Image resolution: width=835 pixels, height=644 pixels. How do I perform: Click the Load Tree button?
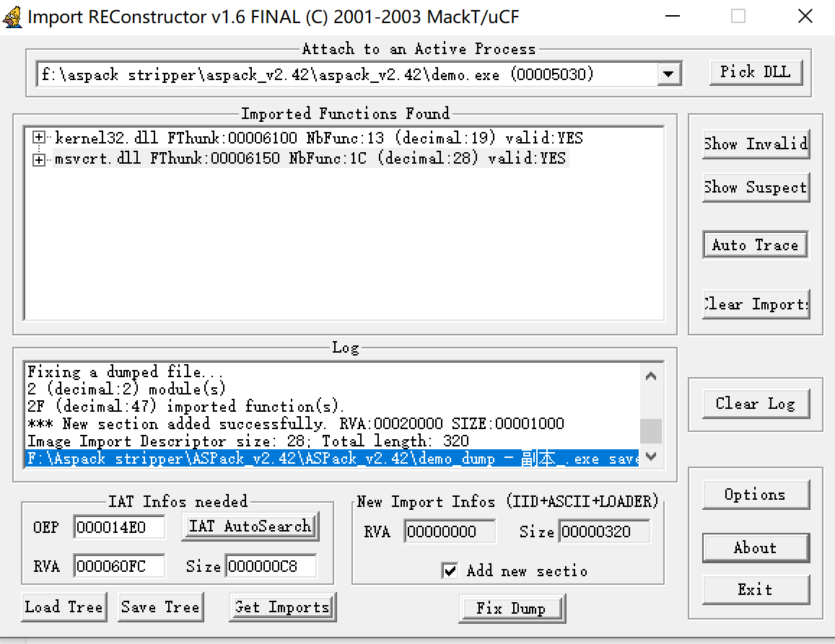[x=64, y=606]
